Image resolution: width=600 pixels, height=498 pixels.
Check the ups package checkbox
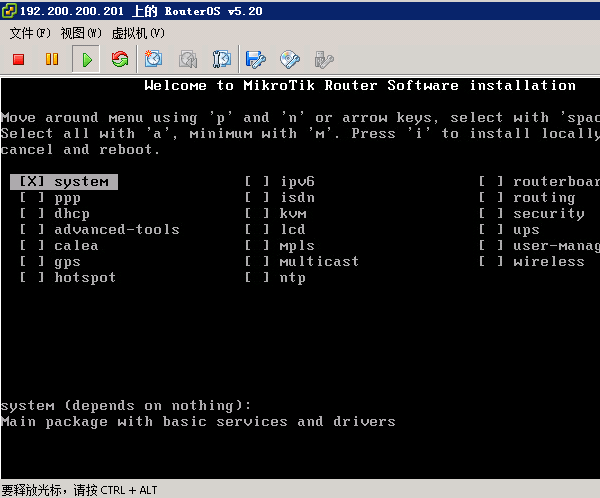491,229
